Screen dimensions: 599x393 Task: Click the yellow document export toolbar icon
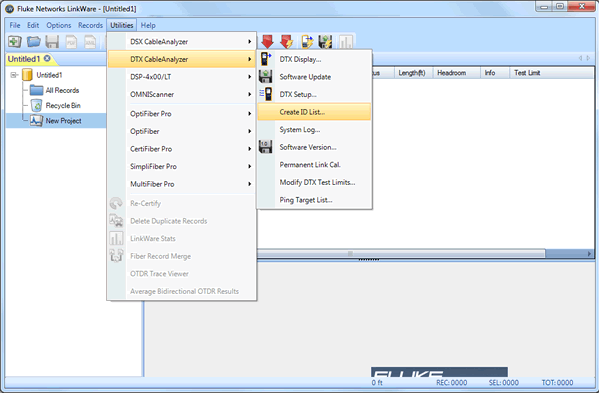tap(307, 41)
